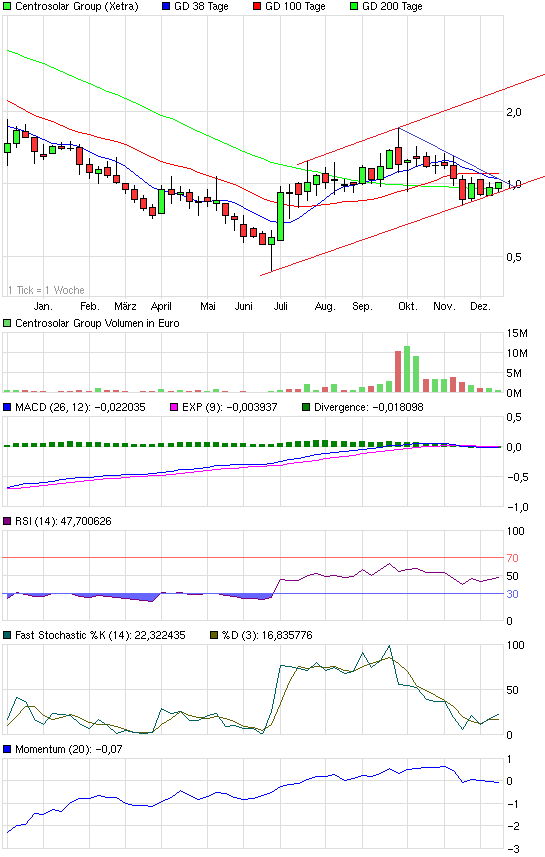Click the blue '30' RSI threshold value
The image size is (545, 857).
coord(512,594)
